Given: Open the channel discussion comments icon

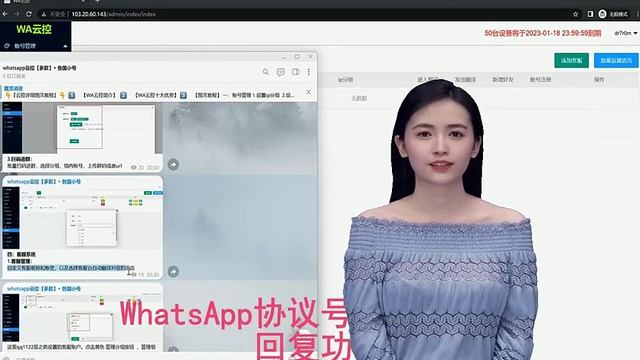Looking at the screenshot, I should pyautogui.click(x=281, y=72).
